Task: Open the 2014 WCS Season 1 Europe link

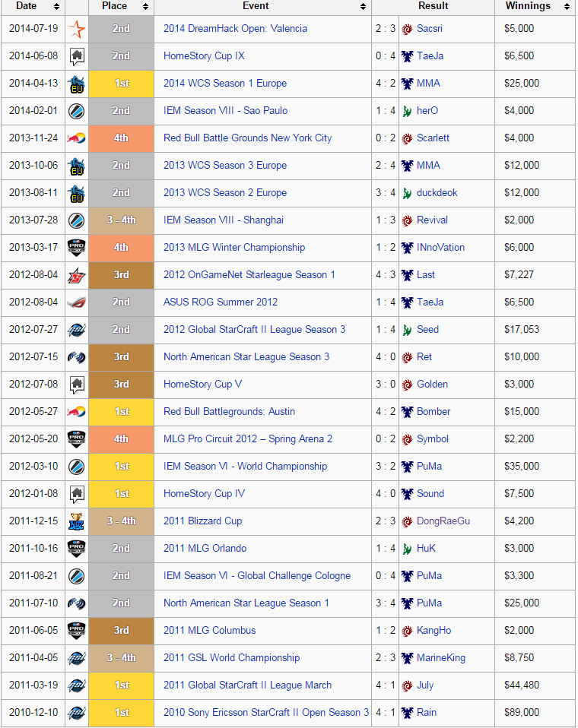Action: [225, 83]
